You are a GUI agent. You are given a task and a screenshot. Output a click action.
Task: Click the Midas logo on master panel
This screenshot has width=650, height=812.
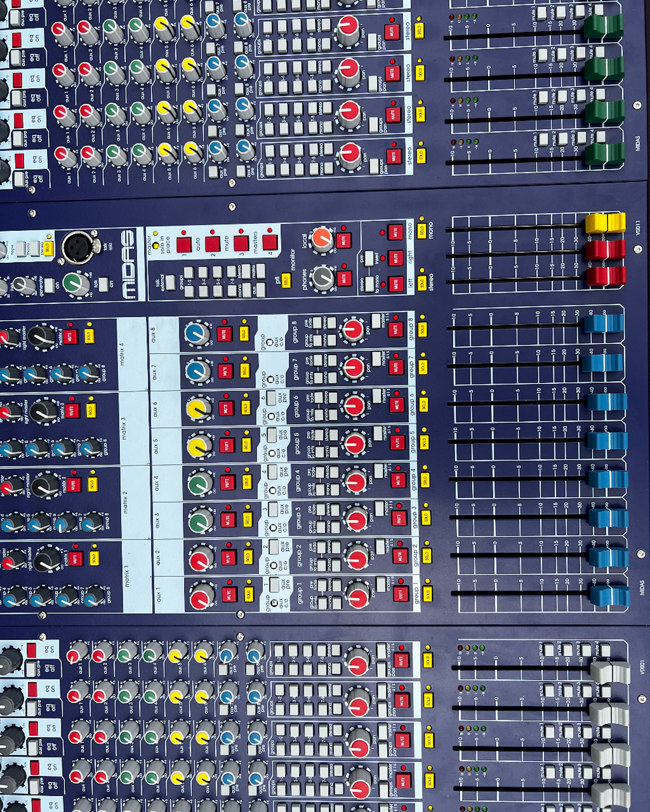click(x=128, y=264)
